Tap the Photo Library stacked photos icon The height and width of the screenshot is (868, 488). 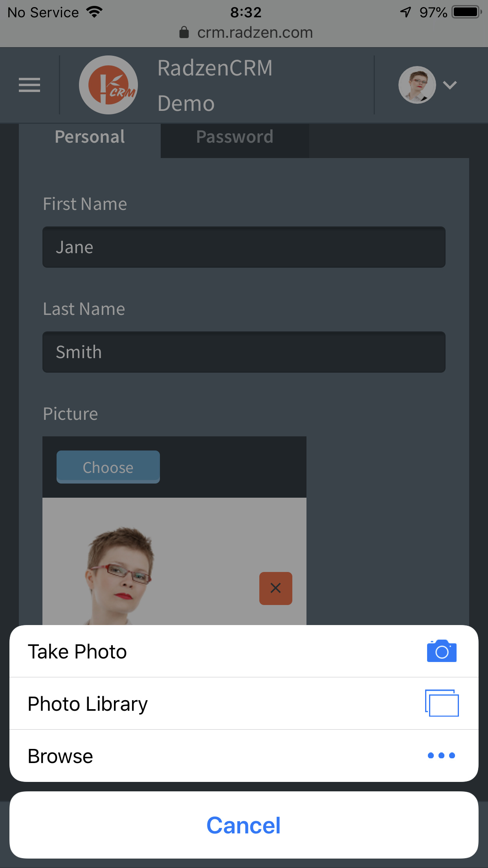pos(441,703)
